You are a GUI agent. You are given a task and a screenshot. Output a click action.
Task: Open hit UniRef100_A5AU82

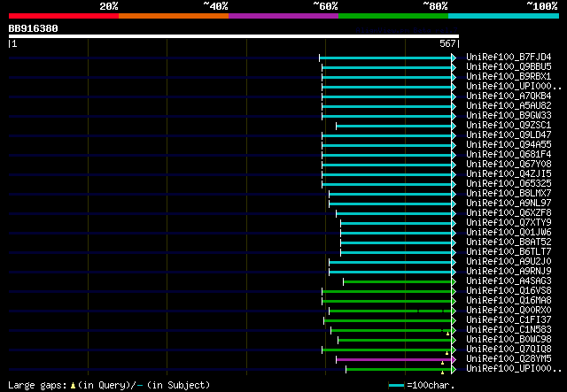coord(509,106)
